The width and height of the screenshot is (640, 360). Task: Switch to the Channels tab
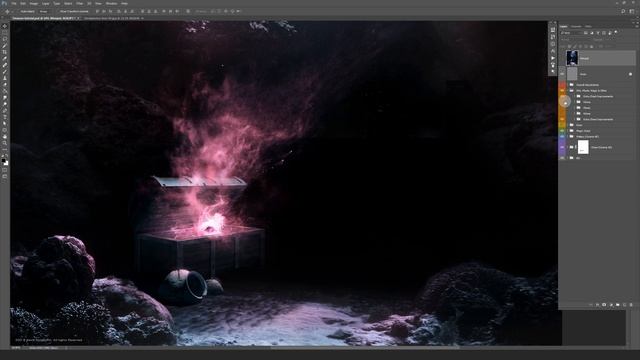tap(576, 26)
